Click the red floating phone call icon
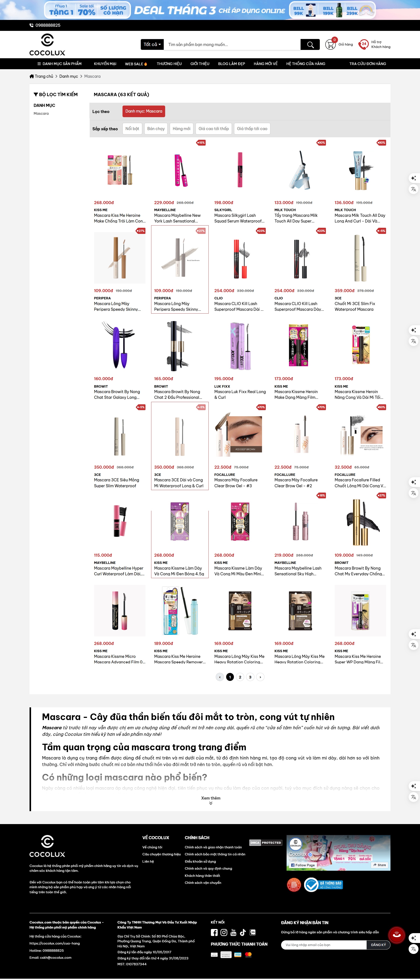 396,935
